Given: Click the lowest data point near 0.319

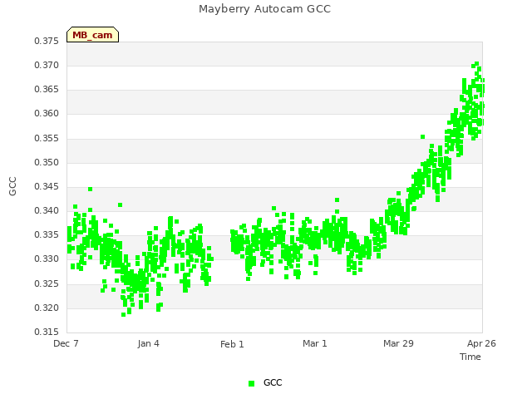Looking at the screenshot, I should click(x=123, y=314).
